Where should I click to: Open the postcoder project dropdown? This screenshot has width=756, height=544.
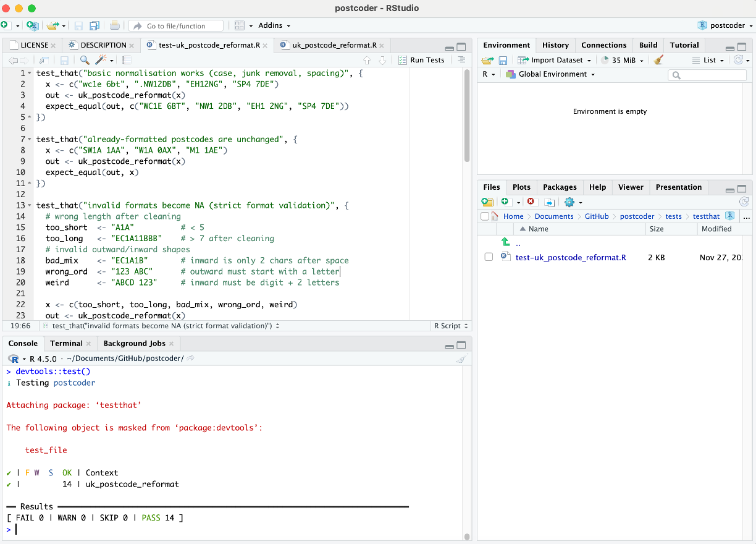pyautogui.click(x=725, y=25)
